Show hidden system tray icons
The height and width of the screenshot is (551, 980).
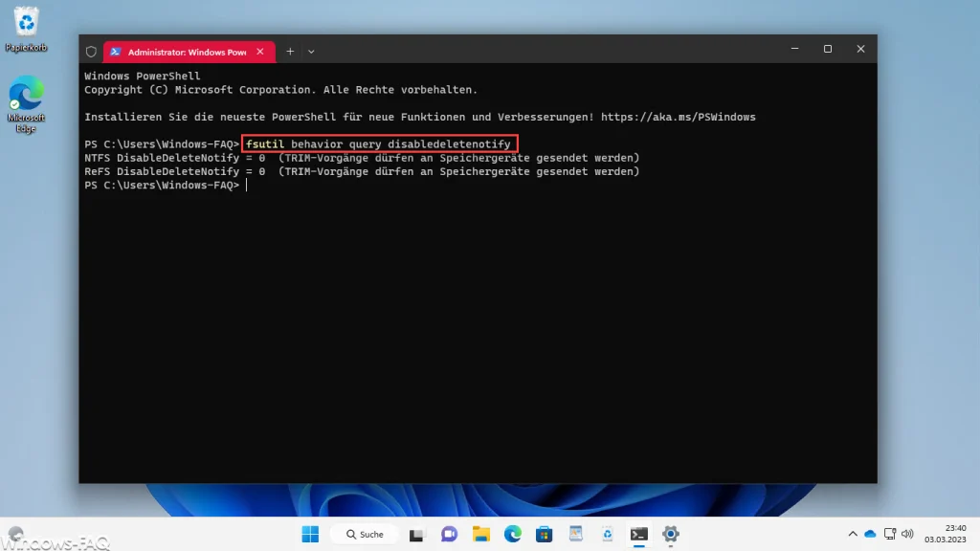pos(853,534)
